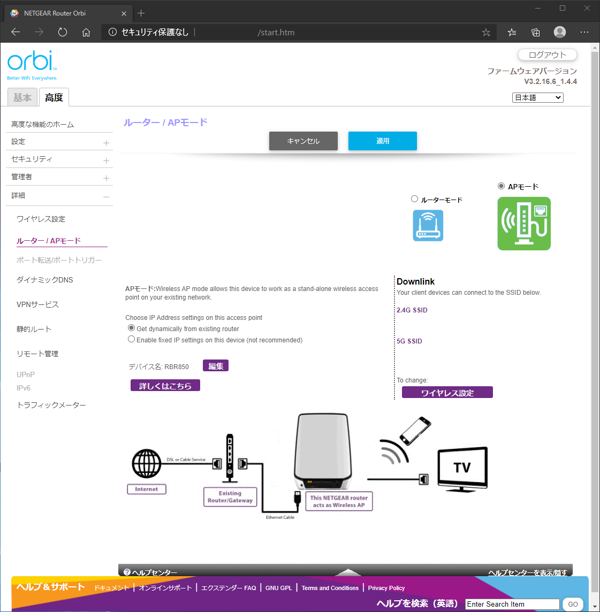
Task: Click ヘルプセンターを表示/隠す toggle link
Action: click(x=527, y=572)
